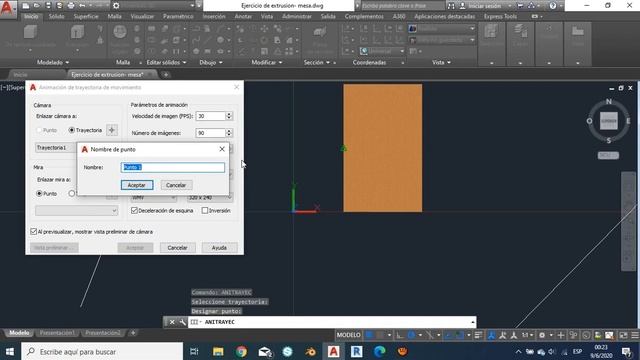
Task: Click the annotation monitor plus icon in status bar
Action: coord(561,335)
